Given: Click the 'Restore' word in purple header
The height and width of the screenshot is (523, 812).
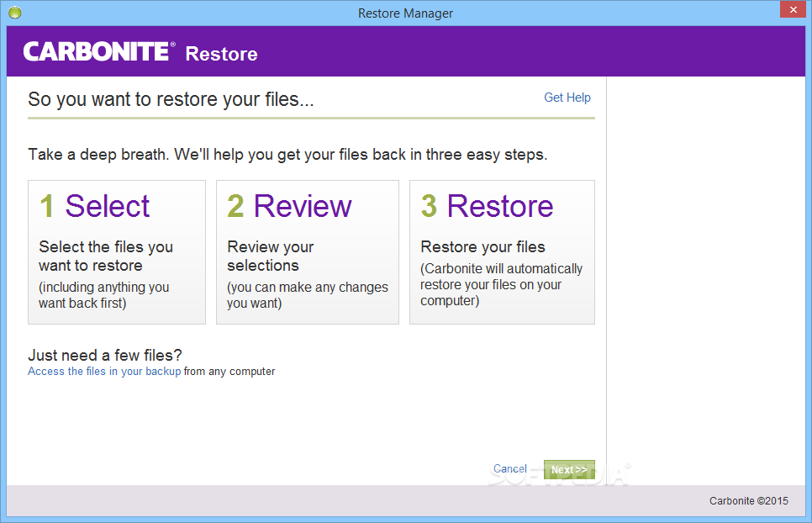Looking at the screenshot, I should (x=221, y=54).
